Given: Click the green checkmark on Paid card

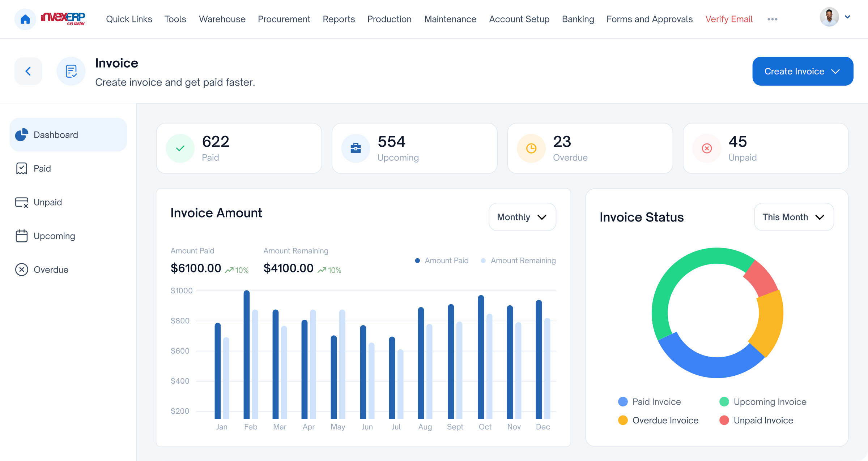Looking at the screenshot, I should [x=180, y=148].
